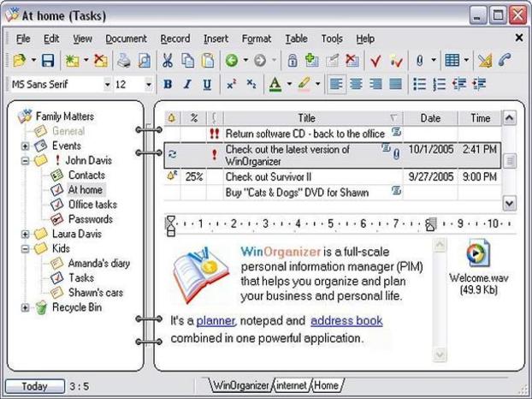The width and height of the screenshot is (532, 399).
Task: Select the Passwords tree item
Action: 91,219
